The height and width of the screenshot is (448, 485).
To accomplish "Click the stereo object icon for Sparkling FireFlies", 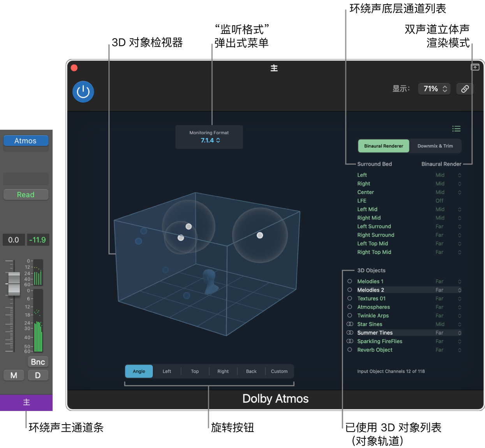I will click(350, 341).
